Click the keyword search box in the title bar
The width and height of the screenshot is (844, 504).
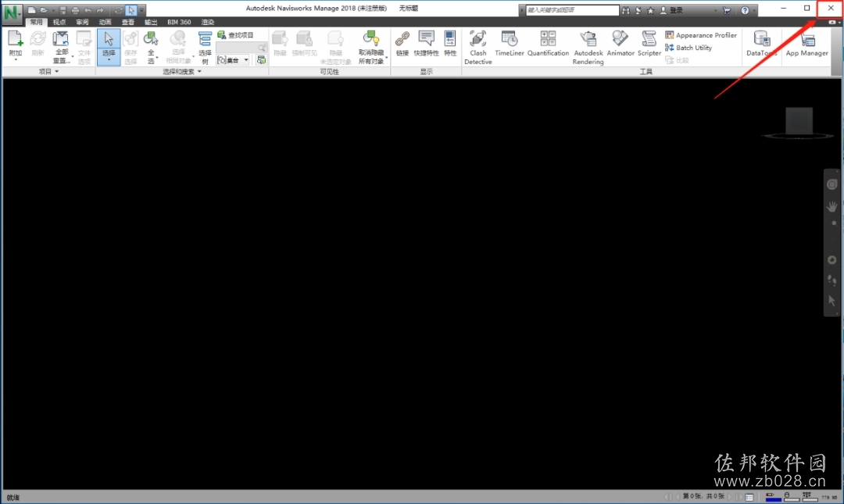(572, 10)
